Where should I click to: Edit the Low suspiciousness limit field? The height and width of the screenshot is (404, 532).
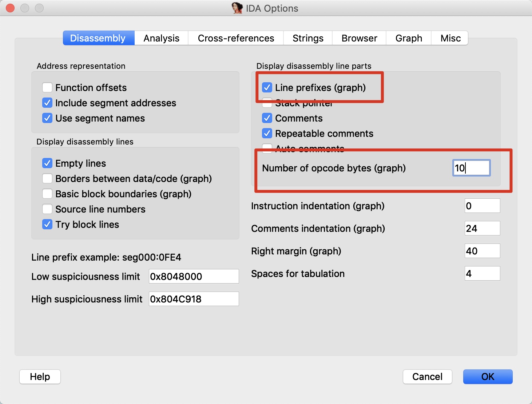pos(194,277)
